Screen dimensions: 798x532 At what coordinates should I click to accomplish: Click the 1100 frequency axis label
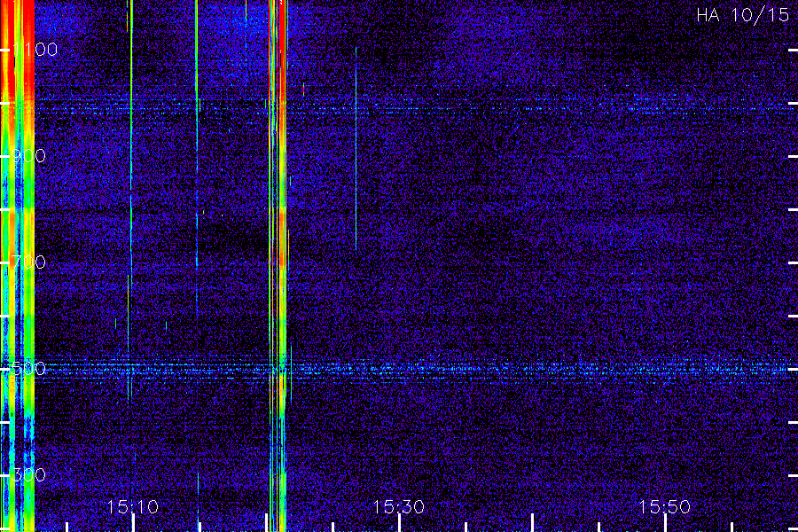coord(35,50)
